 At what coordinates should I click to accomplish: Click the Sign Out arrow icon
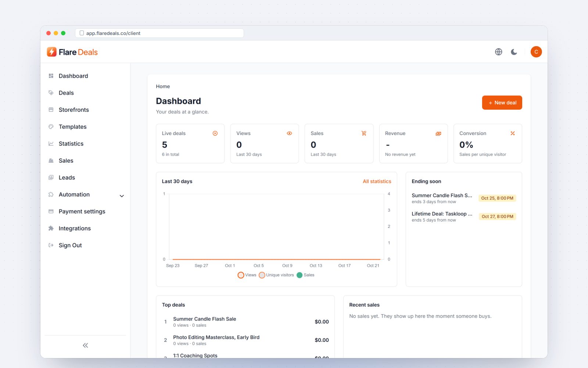[51, 245]
